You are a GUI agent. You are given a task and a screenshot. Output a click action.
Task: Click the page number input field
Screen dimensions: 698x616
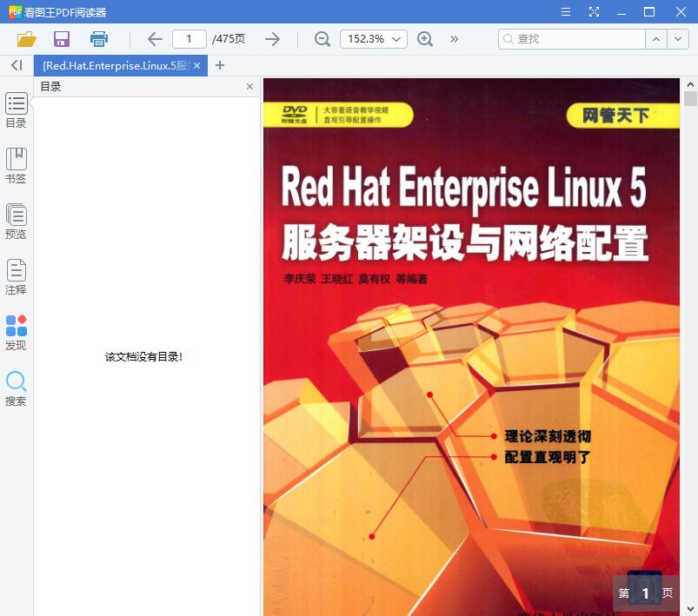tap(189, 39)
